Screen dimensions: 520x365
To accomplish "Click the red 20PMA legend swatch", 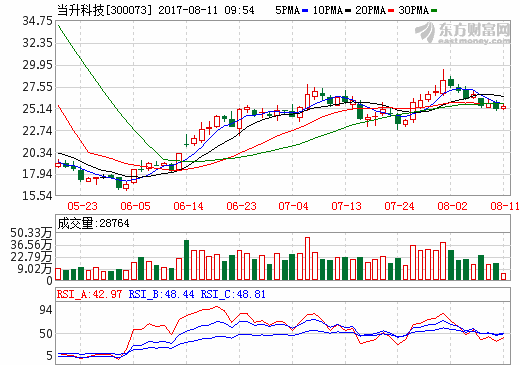I will coord(391,11).
